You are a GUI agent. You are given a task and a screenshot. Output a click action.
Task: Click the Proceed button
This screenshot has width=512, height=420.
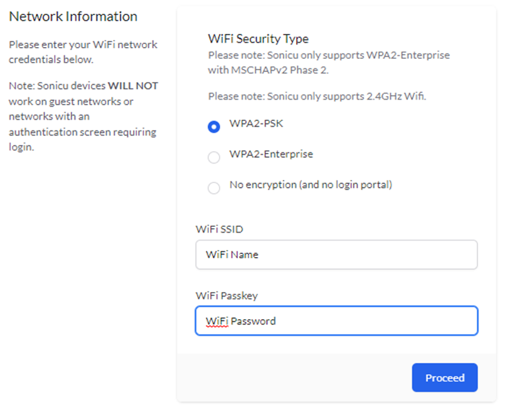[x=444, y=377]
